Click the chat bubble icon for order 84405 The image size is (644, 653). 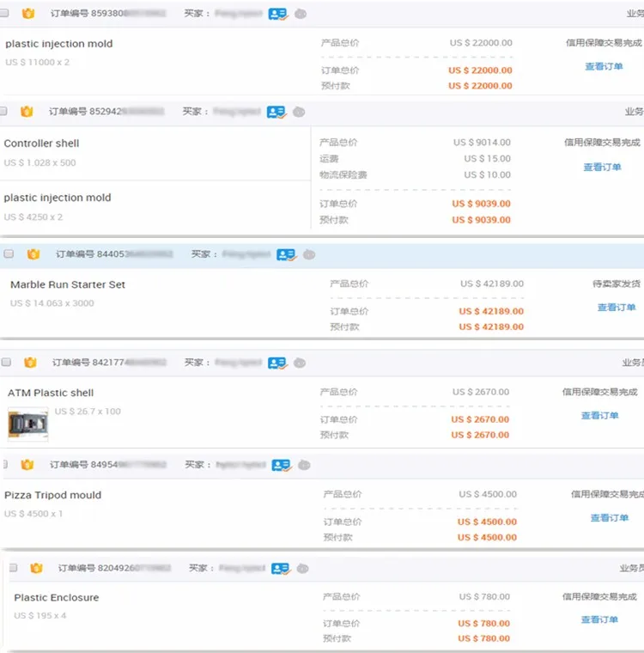pyautogui.click(x=309, y=254)
